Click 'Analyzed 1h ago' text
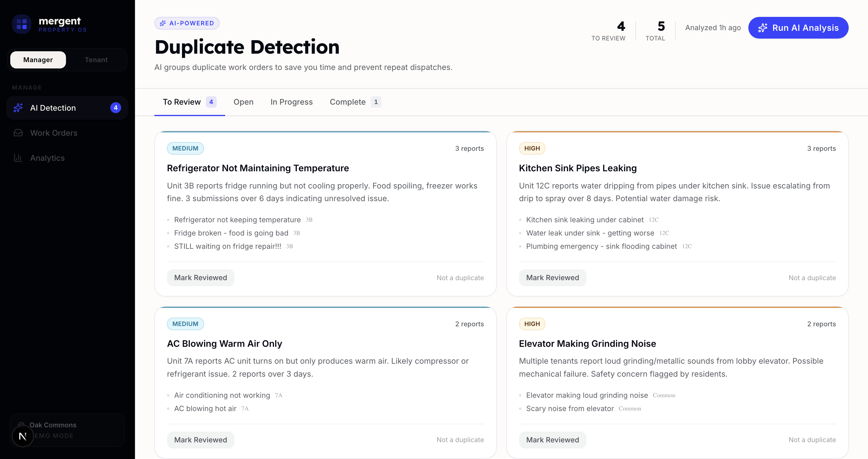This screenshot has height=459, width=868. 713,28
